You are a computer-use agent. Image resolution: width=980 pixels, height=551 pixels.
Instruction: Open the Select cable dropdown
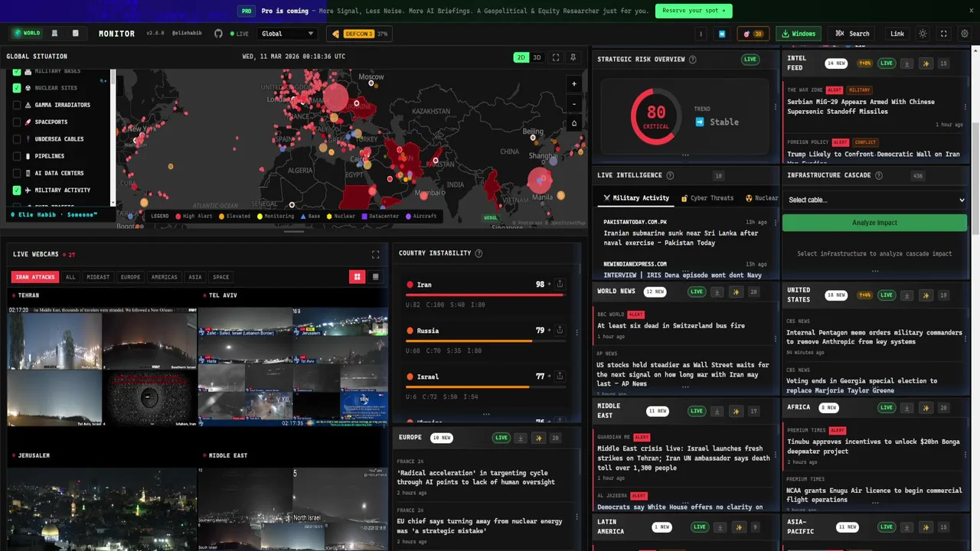(874, 200)
